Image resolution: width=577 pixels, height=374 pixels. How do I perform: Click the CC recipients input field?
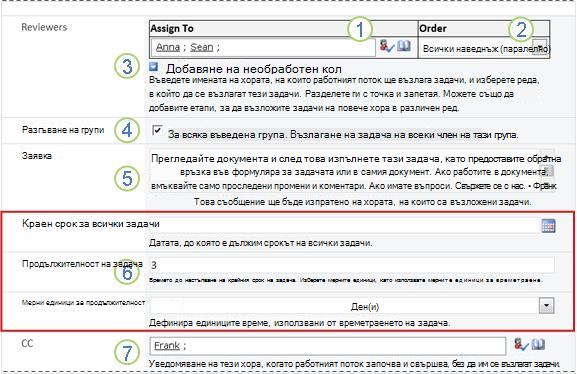point(328,346)
